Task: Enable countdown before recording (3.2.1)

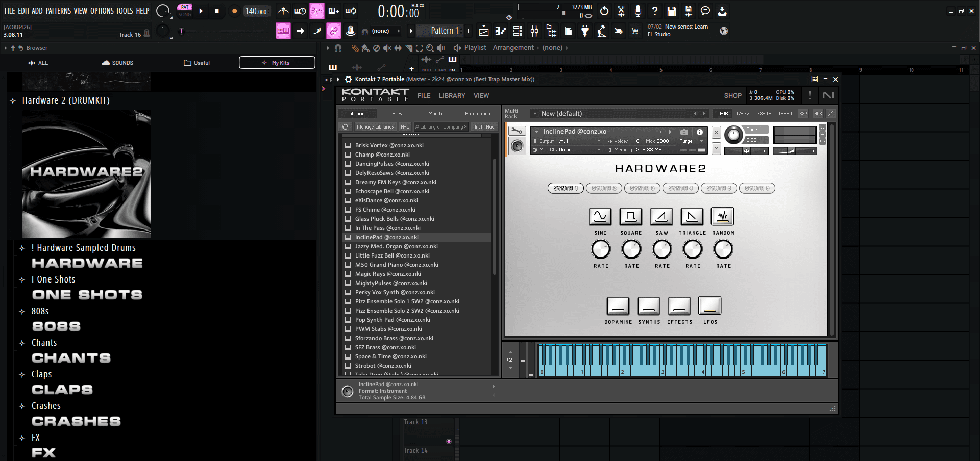Action: click(316, 11)
